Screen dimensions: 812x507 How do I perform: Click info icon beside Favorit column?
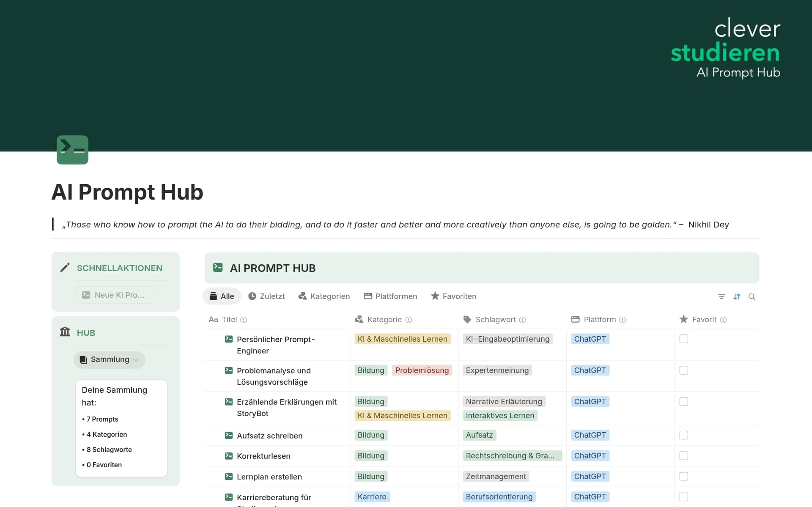(x=723, y=320)
